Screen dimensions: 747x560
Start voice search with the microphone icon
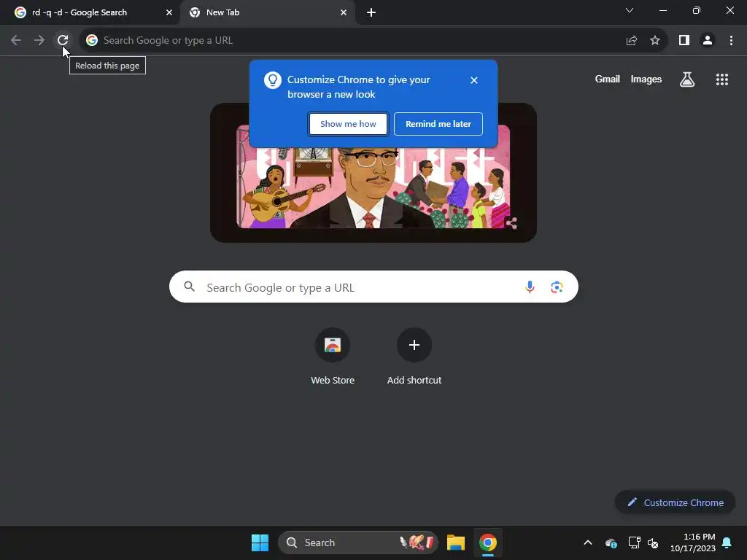[x=530, y=287]
